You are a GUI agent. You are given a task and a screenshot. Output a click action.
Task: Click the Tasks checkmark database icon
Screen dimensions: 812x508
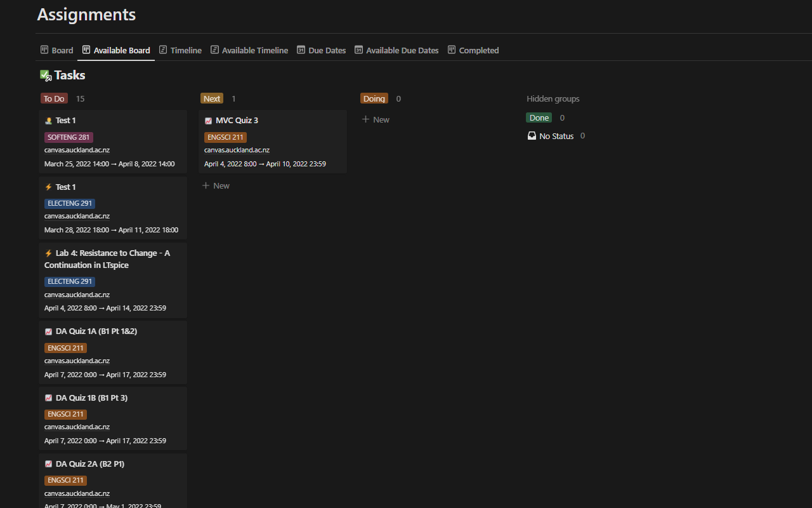pos(46,76)
